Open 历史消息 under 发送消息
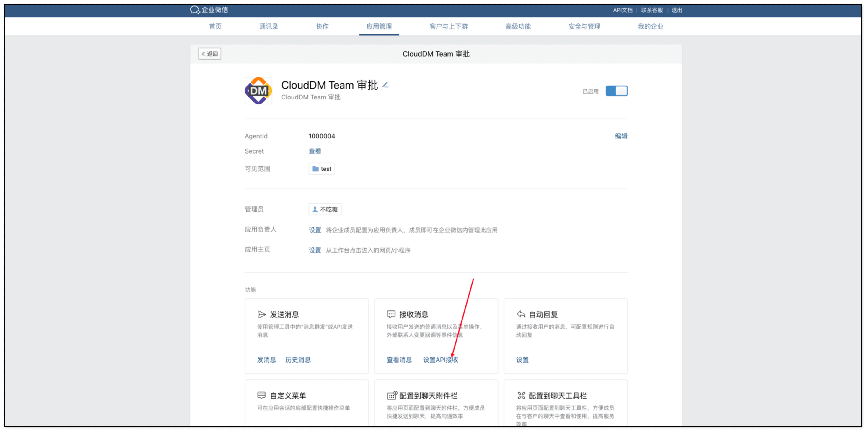 [x=298, y=360]
